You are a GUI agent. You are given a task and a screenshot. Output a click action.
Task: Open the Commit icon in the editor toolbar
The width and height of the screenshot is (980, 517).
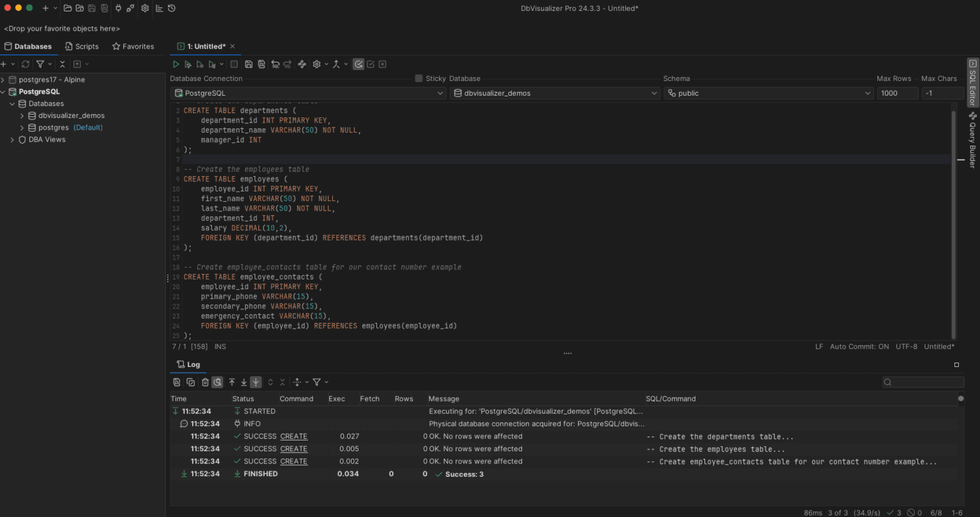[x=371, y=64]
